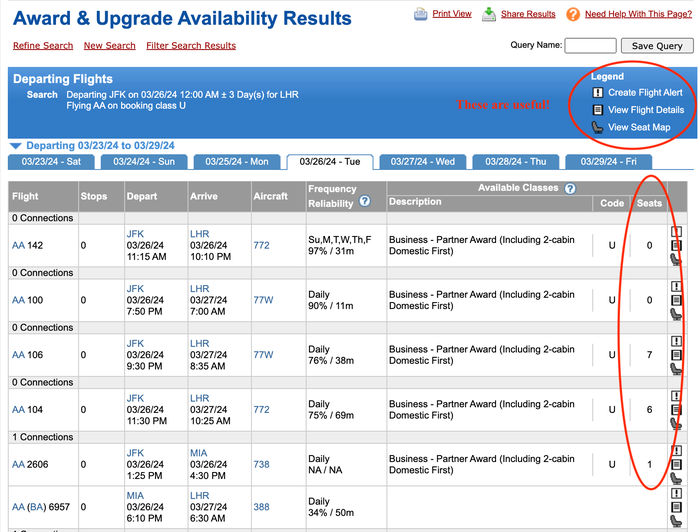This screenshot has width=700, height=532.
Task: Click the Print View printer icon
Action: click(x=420, y=14)
